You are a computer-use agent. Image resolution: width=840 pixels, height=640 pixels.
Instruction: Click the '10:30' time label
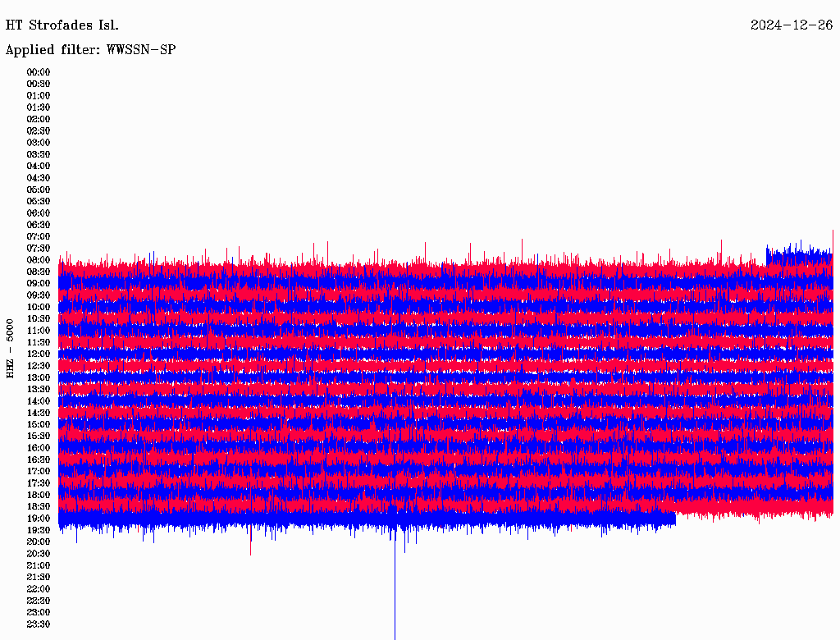coord(39,319)
